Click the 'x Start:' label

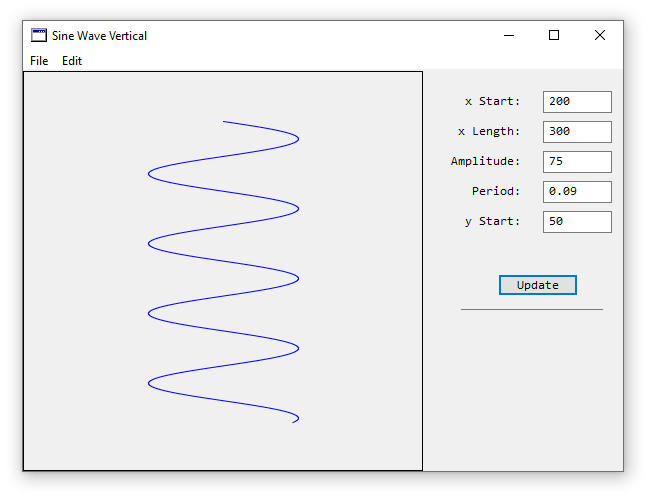[492, 101]
